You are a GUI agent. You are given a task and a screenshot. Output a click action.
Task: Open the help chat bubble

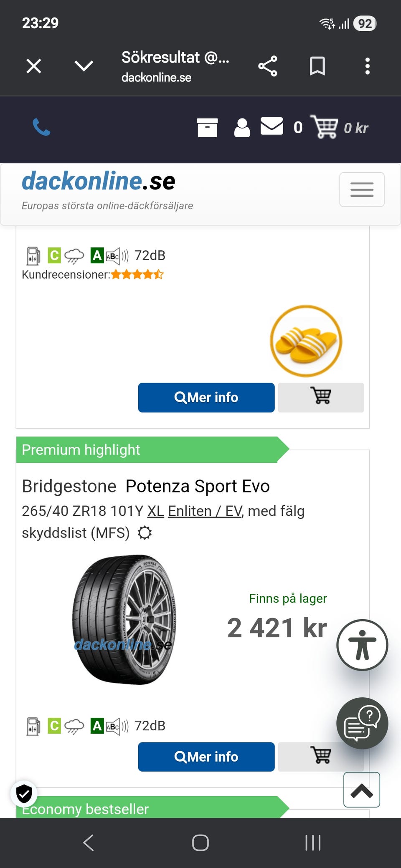(362, 723)
